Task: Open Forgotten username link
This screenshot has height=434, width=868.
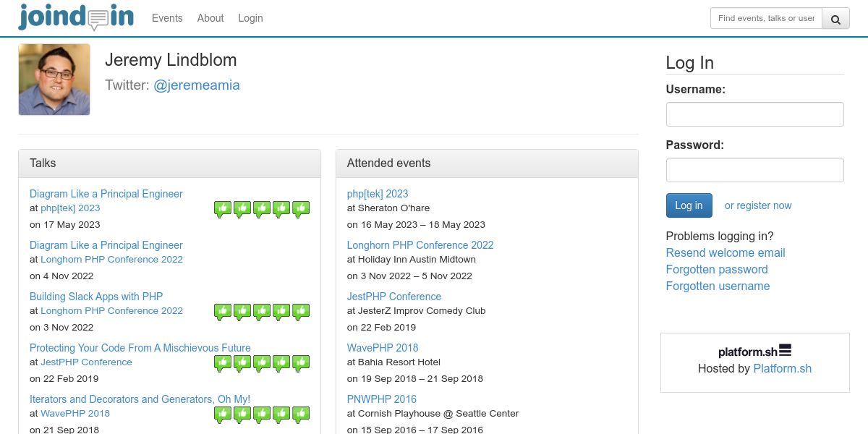Action: [718, 286]
